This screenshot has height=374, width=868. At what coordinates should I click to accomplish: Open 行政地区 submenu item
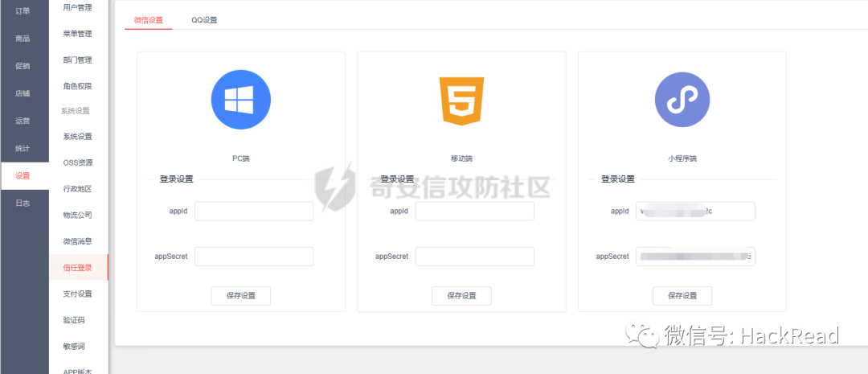coord(77,189)
